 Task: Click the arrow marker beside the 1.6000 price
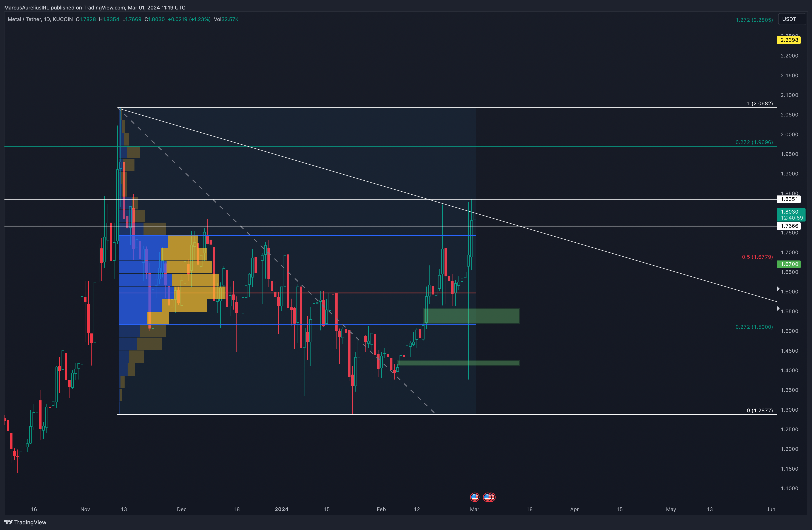pos(778,289)
